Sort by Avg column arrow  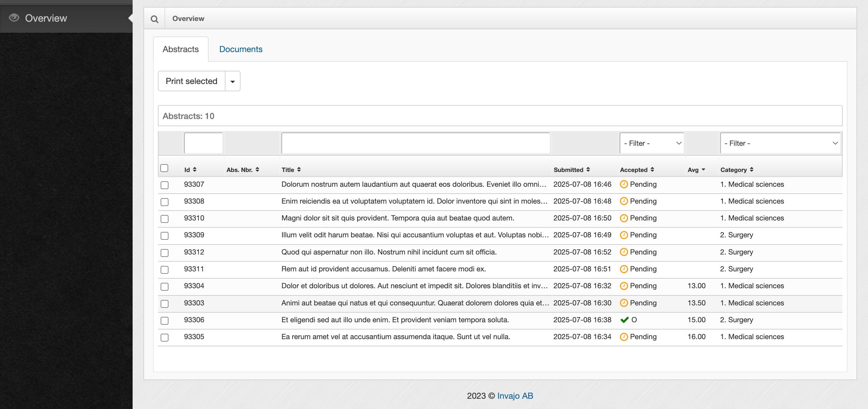pos(703,170)
